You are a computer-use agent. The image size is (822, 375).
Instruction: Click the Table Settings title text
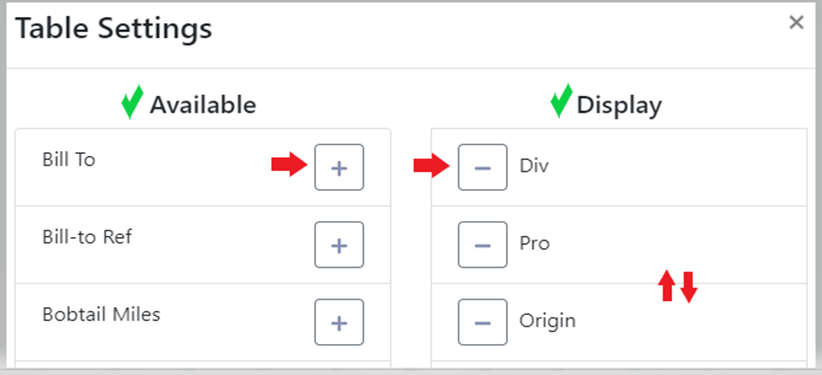(114, 28)
